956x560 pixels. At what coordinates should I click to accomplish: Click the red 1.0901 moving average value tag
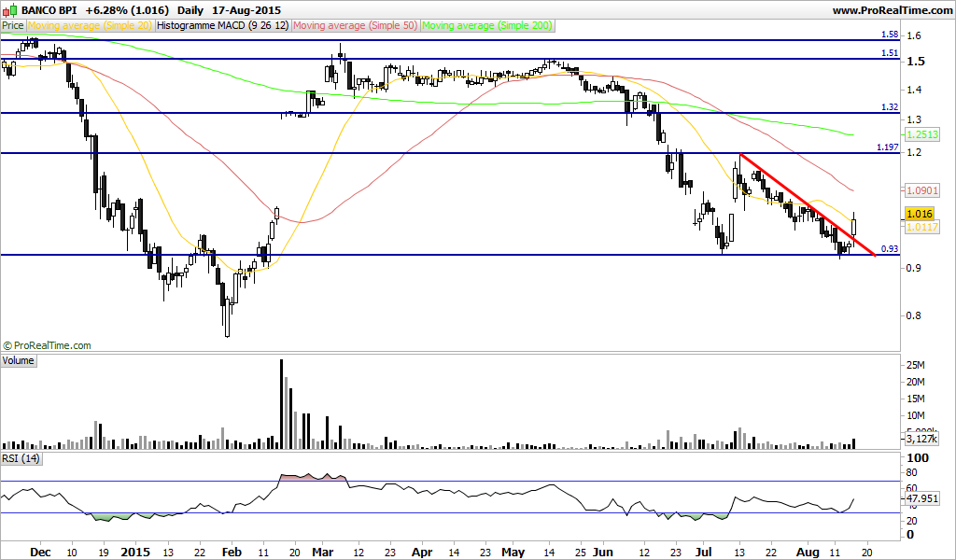point(922,190)
